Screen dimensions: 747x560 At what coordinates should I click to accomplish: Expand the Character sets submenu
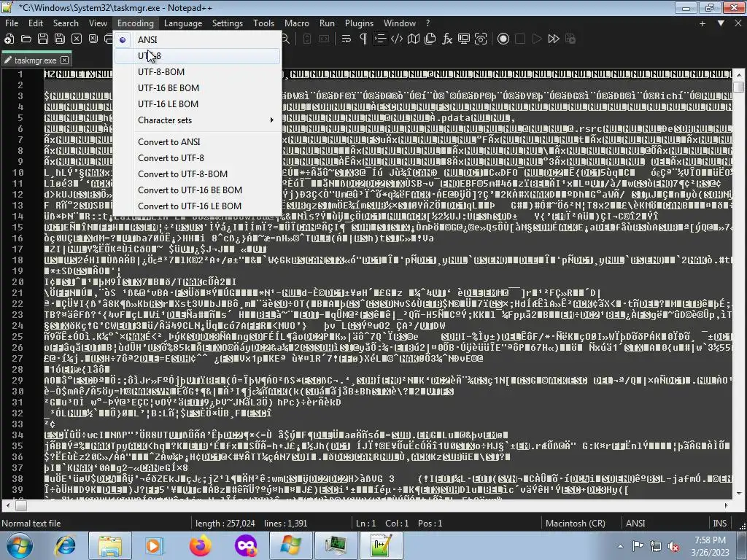click(197, 120)
